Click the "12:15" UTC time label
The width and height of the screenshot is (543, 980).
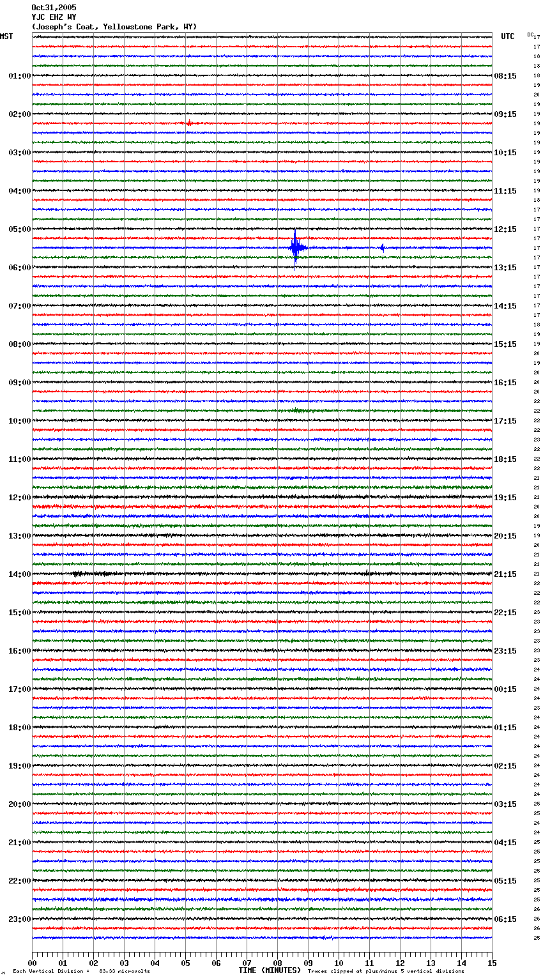505,229
